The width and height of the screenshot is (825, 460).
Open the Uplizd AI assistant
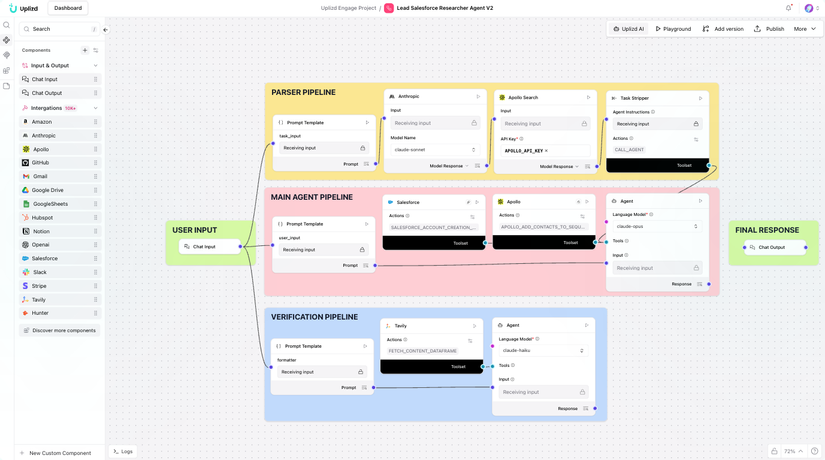click(x=628, y=29)
